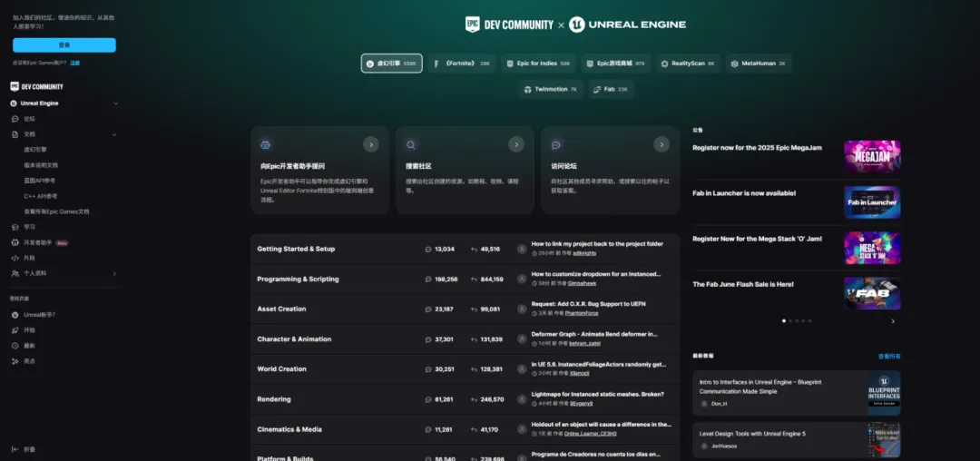Viewport: 980px width, 461px height.
Task: Open author link sdiknights
Action: pyautogui.click(x=584, y=253)
